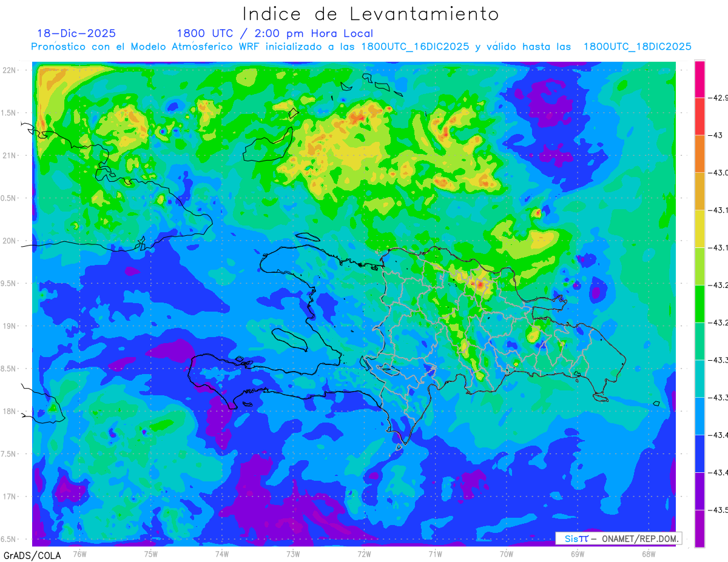Image resolution: width=728 pixels, height=562 pixels.
Task: Click the 17N latitude label
Action: click(x=10, y=497)
